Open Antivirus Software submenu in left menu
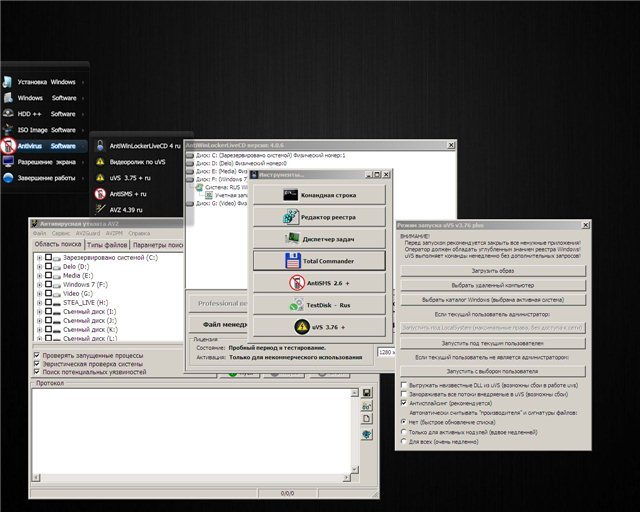Image resolution: width=640 pixels, height=512 pixels. tap(45, 146)
